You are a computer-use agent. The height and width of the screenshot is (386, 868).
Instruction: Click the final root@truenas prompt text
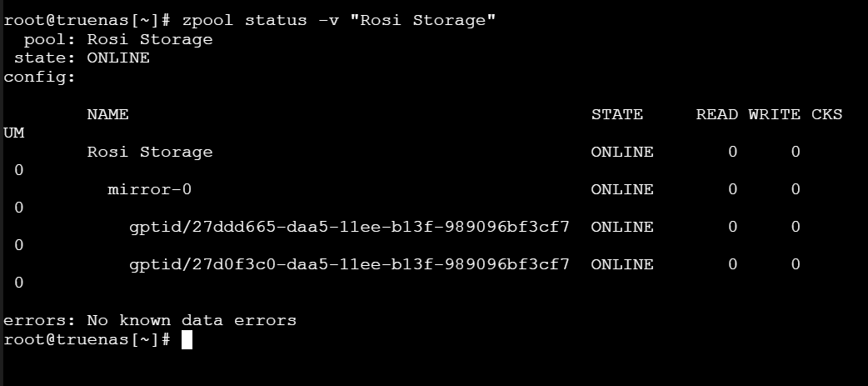coord(87,339)
